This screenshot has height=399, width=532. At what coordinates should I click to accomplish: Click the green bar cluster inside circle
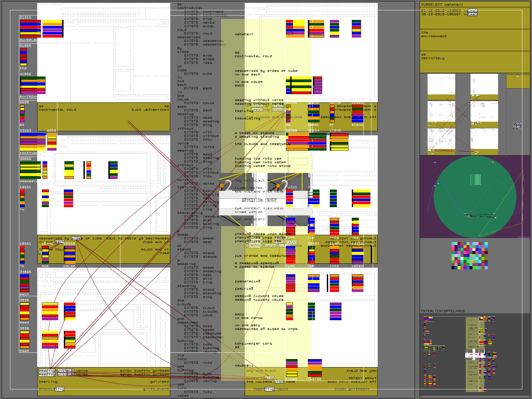[475, 180]
